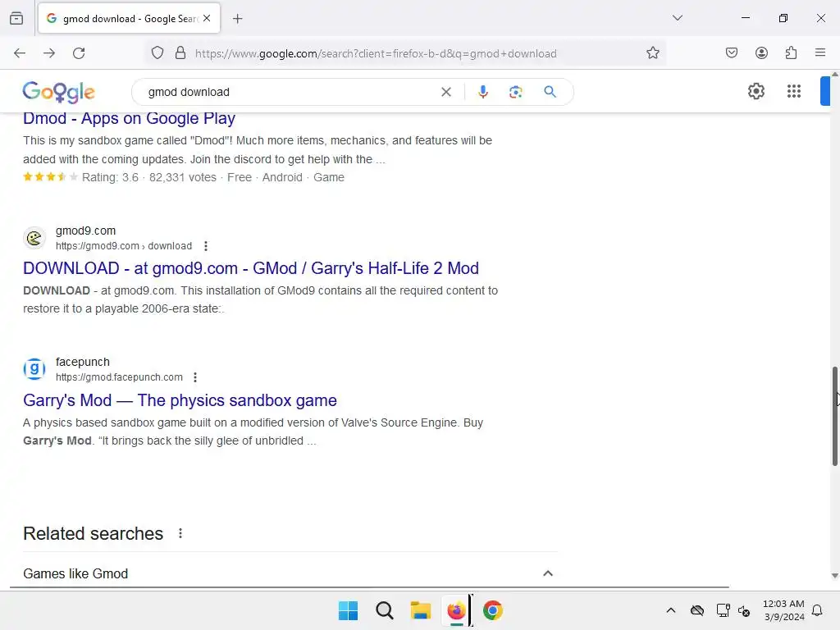This screenshot has width=840, height=630.
Task: Open more options for gmod9.com result
Action: pyautogui.click(x=206, y=246)
